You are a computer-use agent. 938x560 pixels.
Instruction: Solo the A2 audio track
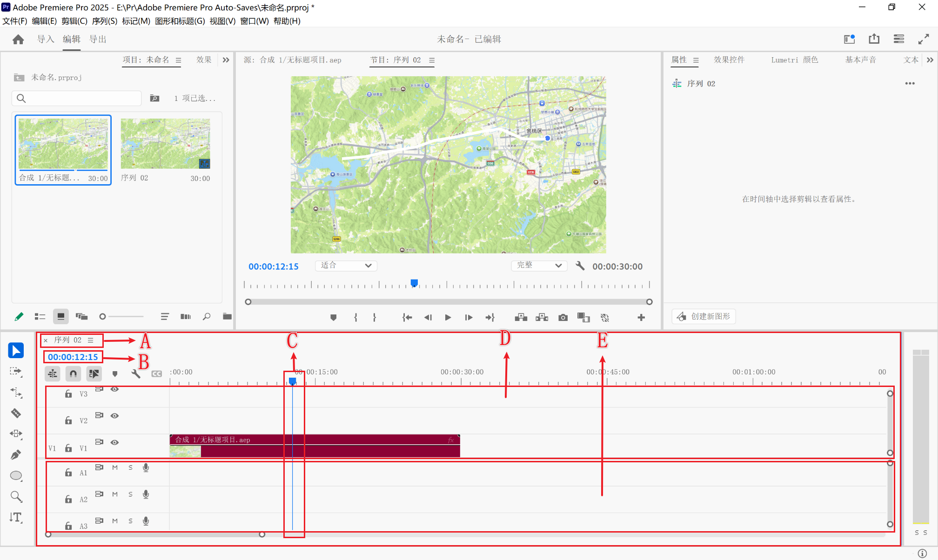pos(130,494)
